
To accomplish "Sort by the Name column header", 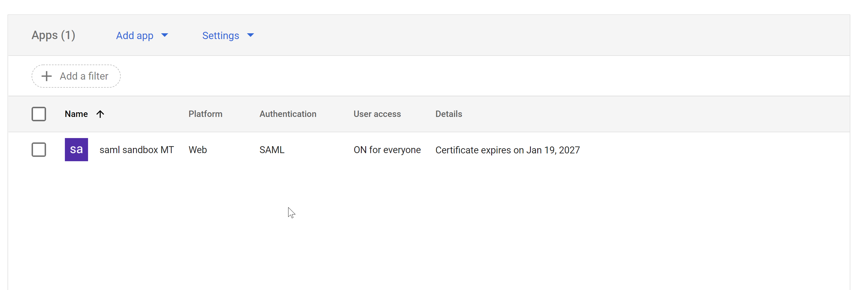I will (x=76, y=114).
